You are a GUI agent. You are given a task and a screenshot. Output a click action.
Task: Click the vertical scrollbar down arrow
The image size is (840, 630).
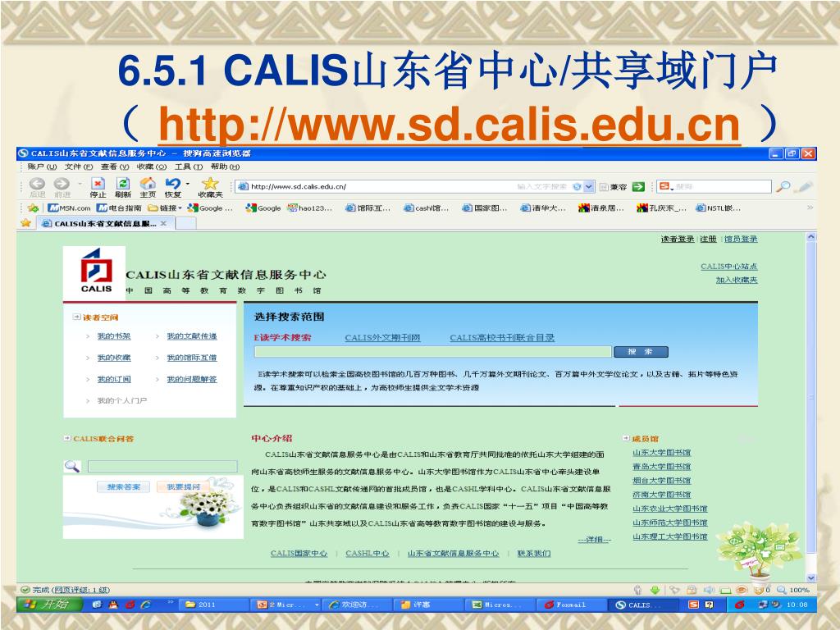[810, 578]
